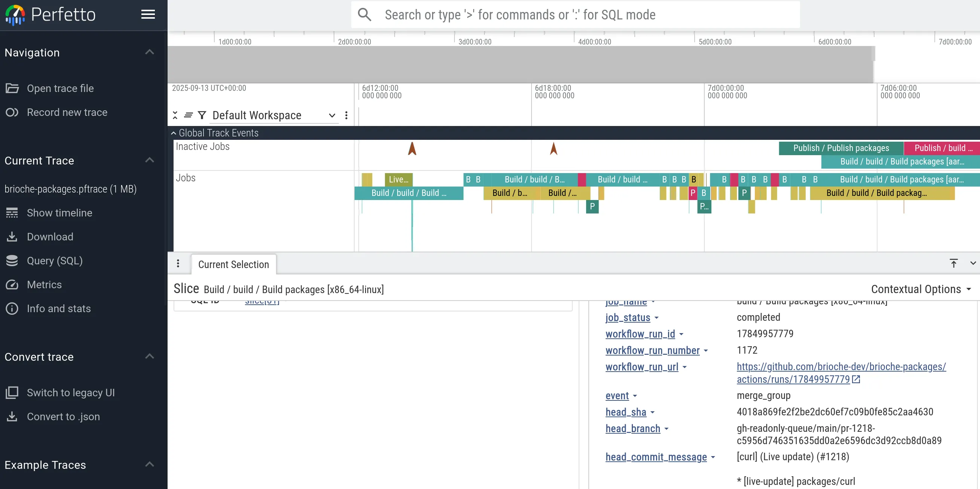This screenshot has height=489, width=980.
Task: Open the Default Workspace dropdown
Action: [332, 115]
